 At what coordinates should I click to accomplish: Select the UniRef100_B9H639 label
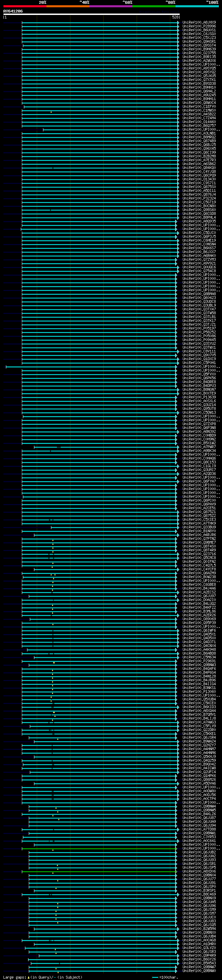tap(199, 49)
